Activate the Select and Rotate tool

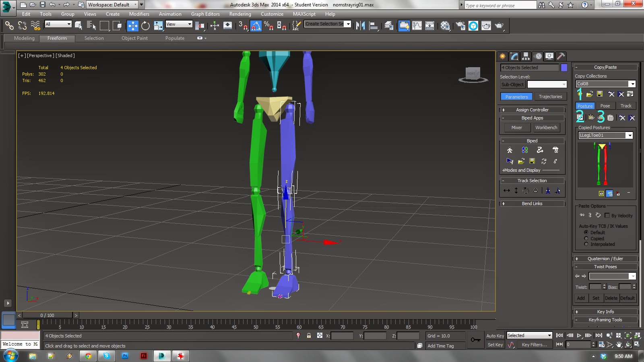tap(145, 26)
